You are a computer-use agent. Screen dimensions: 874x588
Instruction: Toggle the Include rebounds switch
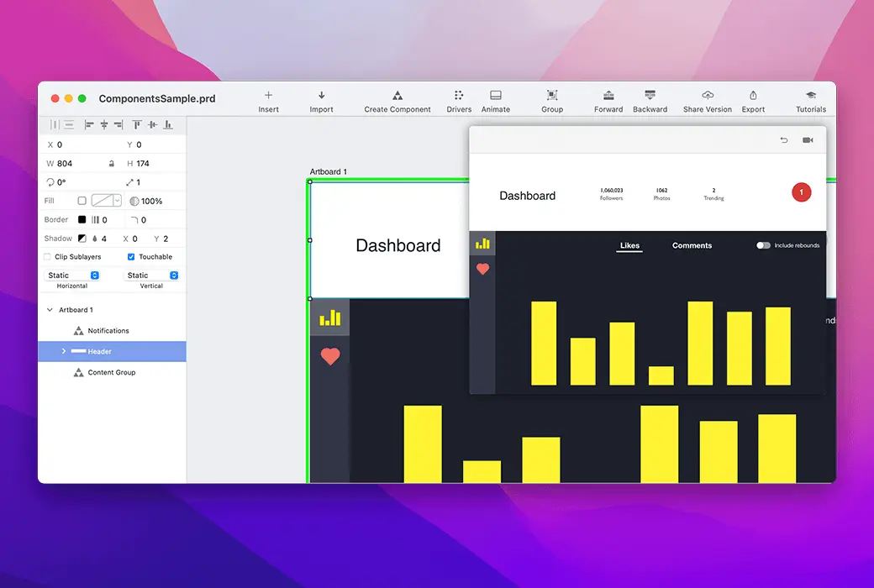pos(763,245)
